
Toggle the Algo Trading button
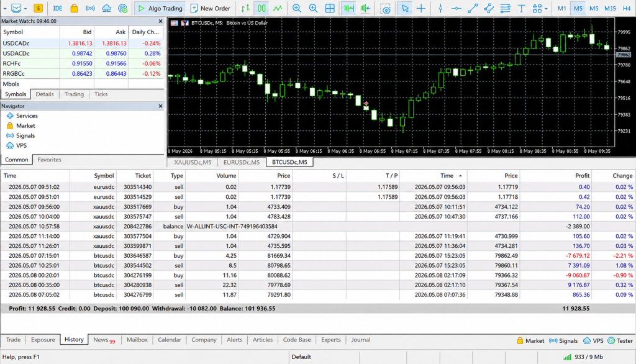click(160, 8)
